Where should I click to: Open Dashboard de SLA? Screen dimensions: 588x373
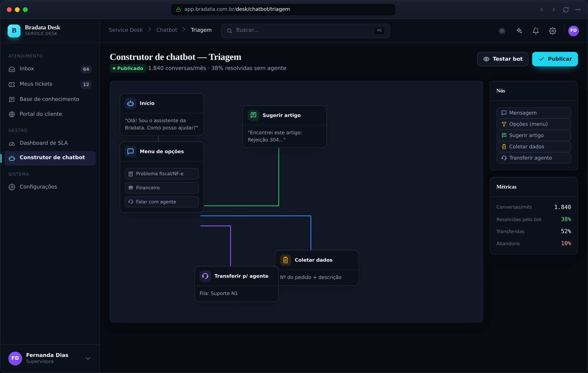(50, 143)
